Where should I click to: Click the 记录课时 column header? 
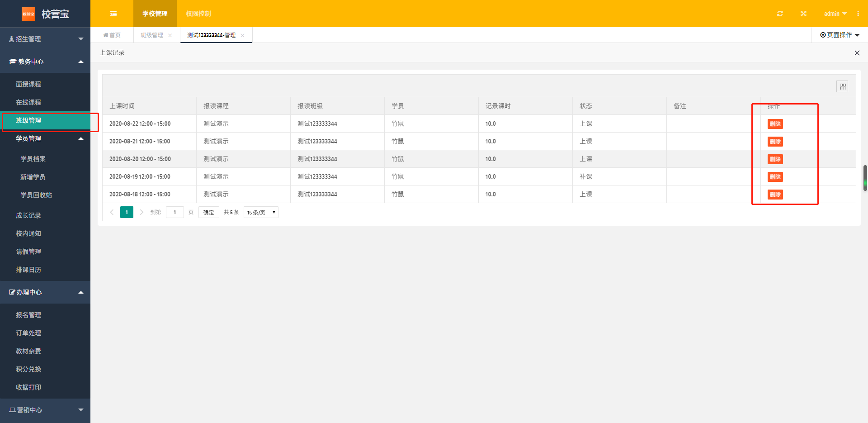point(525,106)
